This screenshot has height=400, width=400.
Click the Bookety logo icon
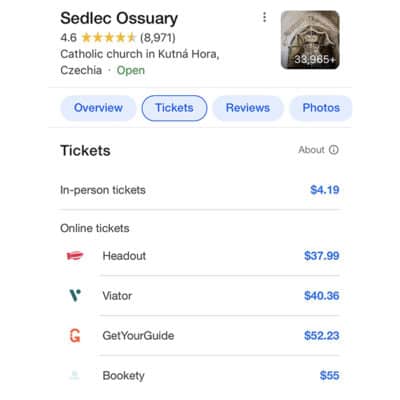click(x=75, y=375)
